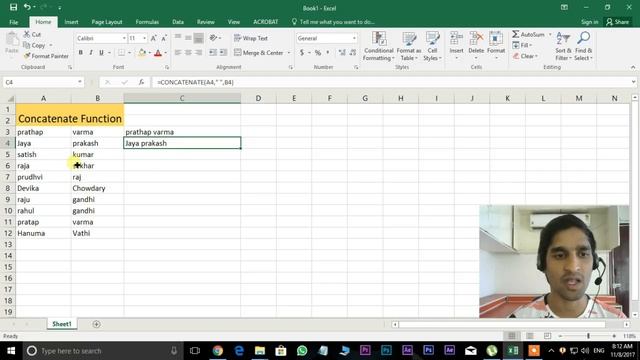Toggle Underline formatting
640x360 pixels.
(x=101, y=53)
